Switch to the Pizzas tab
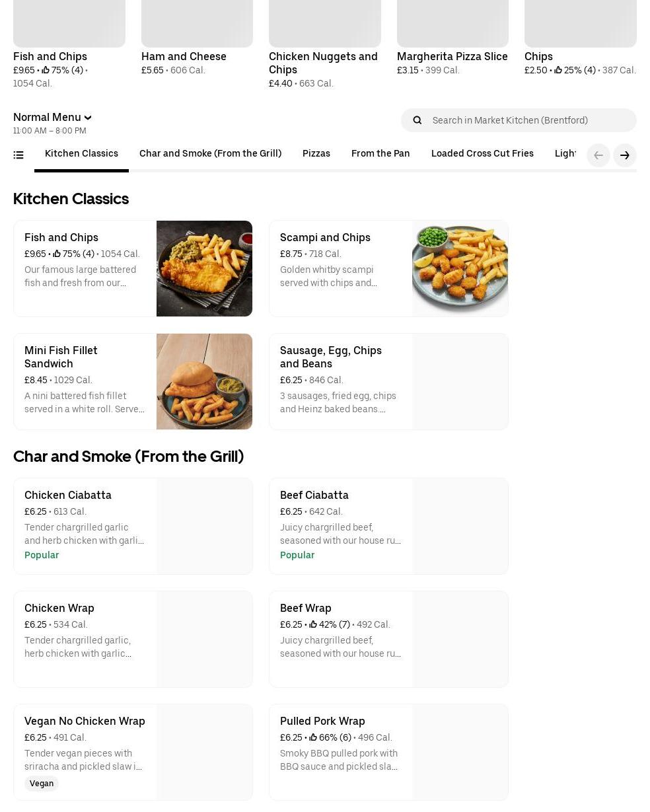Screen dimensions: 650x812 [x=316, y=154]
